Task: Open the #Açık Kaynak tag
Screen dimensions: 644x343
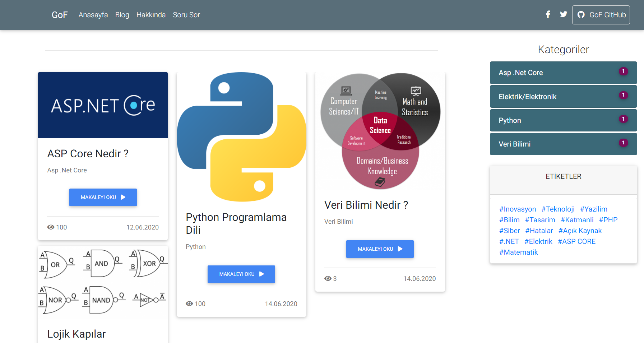Action: point(580,231)
